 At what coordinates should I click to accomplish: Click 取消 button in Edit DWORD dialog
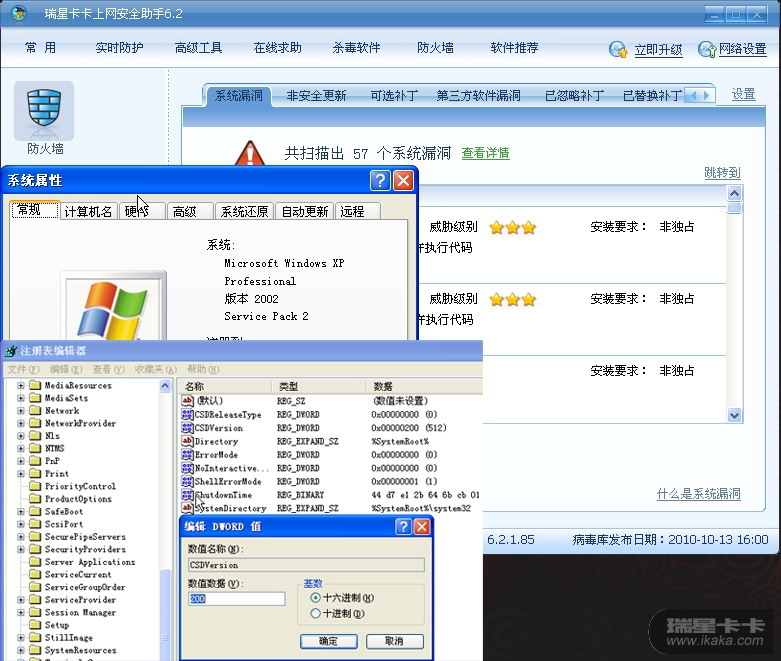tap(394, 641)
